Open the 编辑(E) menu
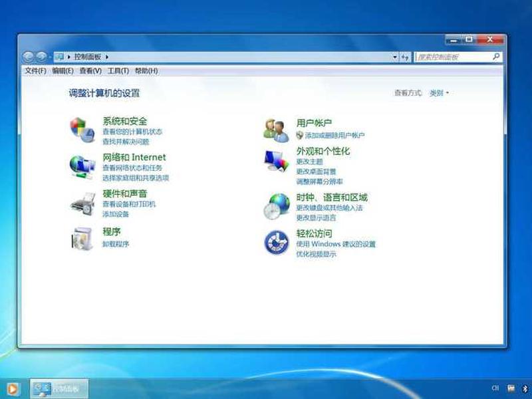The width and height of the screenshot is (532, 399). pos(63,71)
